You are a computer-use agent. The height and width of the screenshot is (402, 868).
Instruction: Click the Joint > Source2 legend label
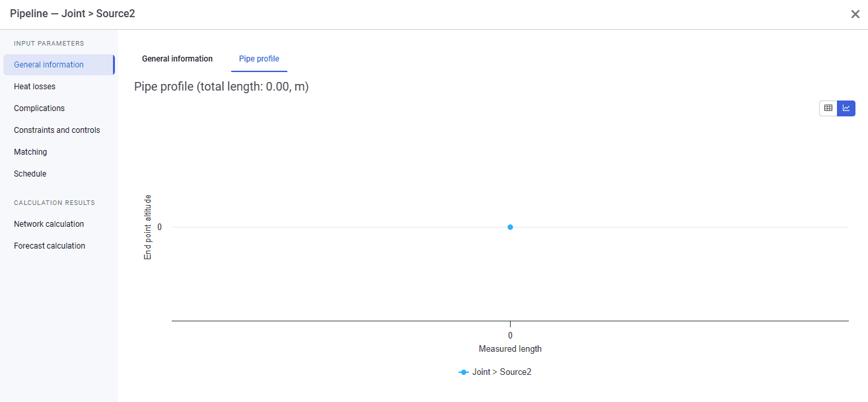(x=501, y=372)
